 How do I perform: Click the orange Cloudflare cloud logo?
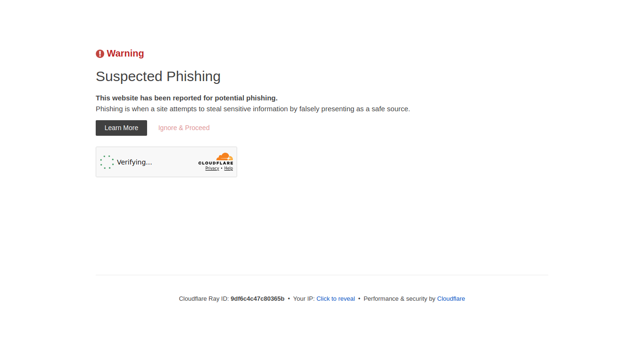(224, 156)
